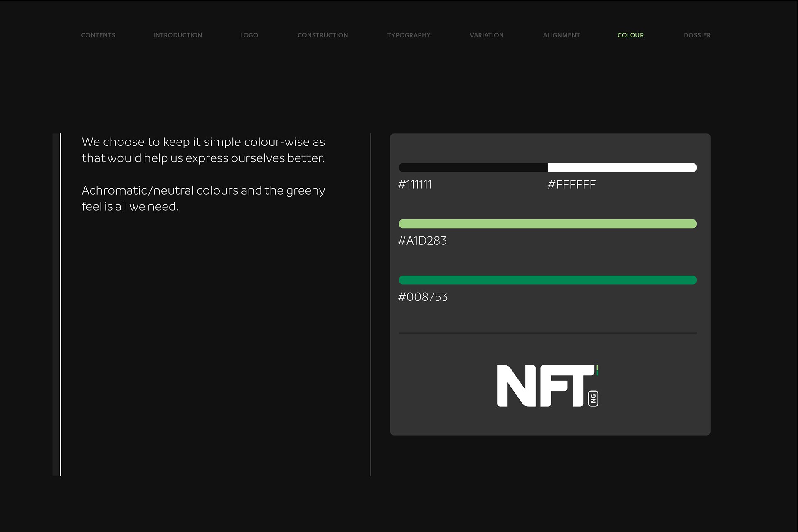
Task: Open the Alignment section
Action: click(x=561, y=35)
